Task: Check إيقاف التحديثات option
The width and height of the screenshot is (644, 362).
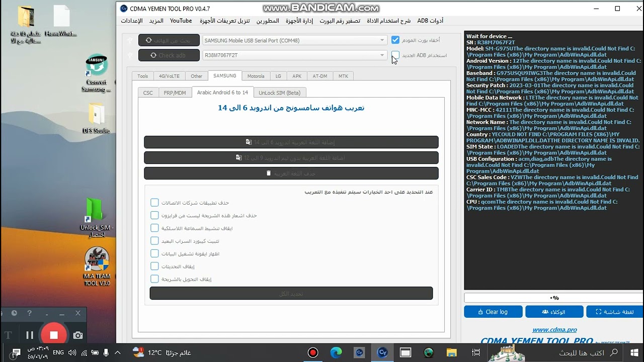Action: click(154, 266)
